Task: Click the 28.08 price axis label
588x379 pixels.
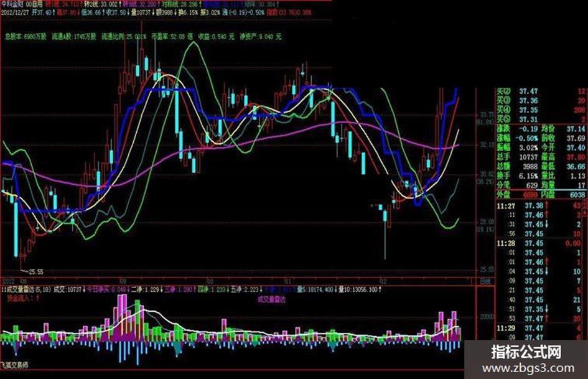Action: click(x=487, y=222)
